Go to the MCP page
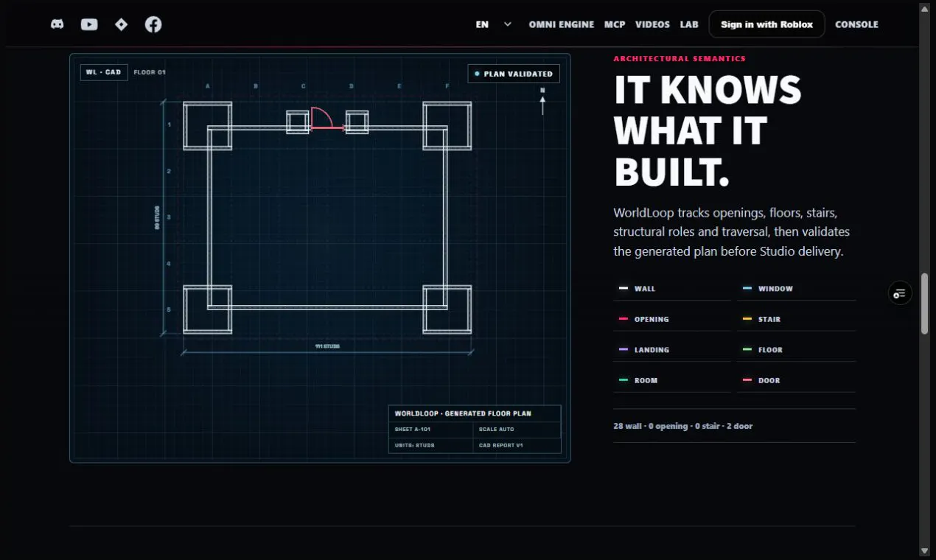Screen dimensions: 936x560 (x=615, y=24)
